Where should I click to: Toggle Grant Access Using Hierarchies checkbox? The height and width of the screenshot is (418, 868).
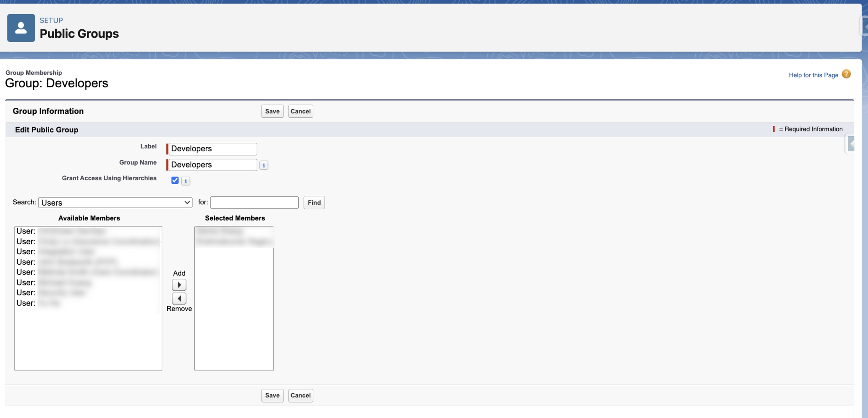click(175, 180)
